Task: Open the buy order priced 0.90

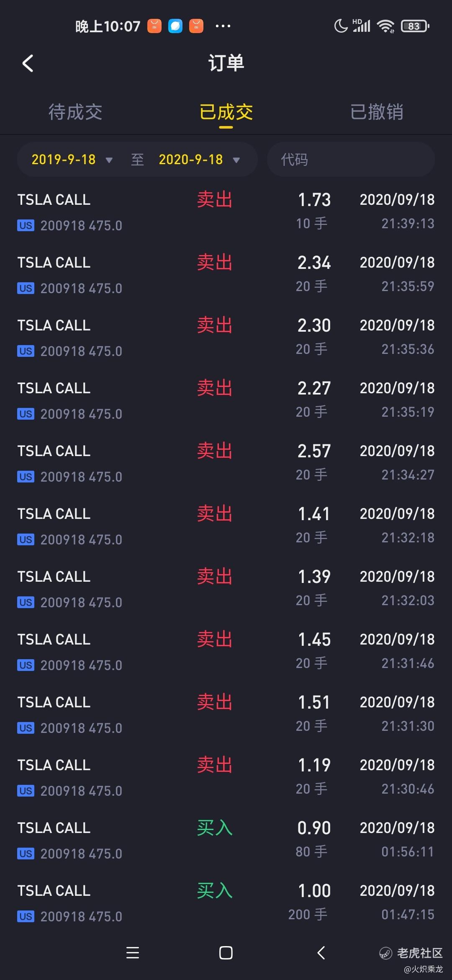Action: click(226, 840)
